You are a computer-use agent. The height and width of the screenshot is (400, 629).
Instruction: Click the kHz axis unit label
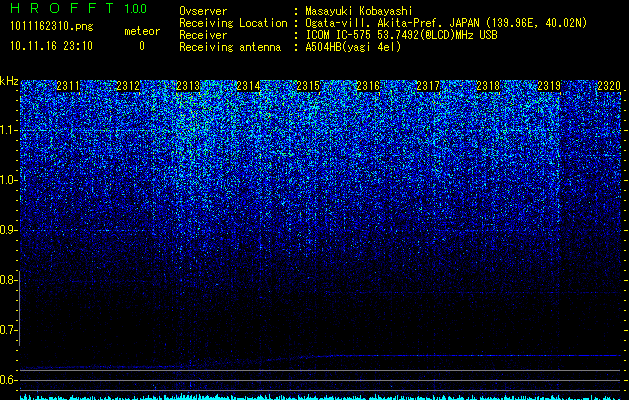[9, 81]
